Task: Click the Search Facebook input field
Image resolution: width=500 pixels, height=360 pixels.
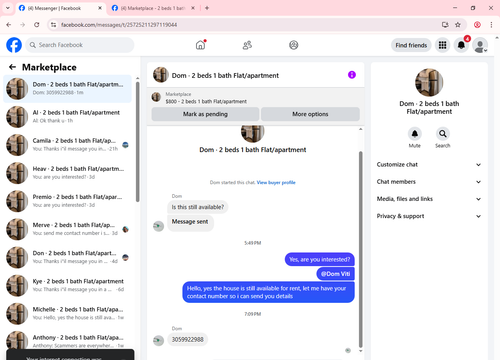Action: coord(80,45)
